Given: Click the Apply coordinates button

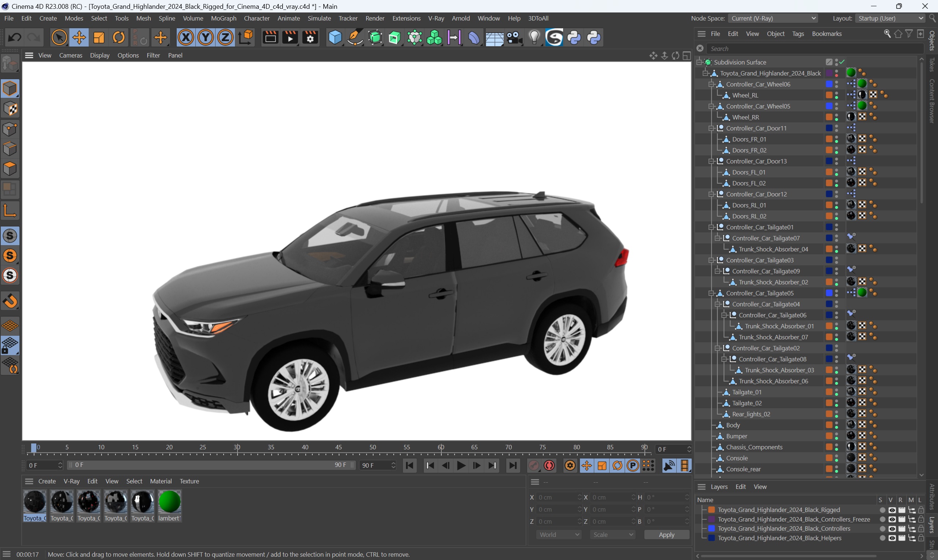Looking at the screenshot, I should pyautogui.click(x=666, y=534).
